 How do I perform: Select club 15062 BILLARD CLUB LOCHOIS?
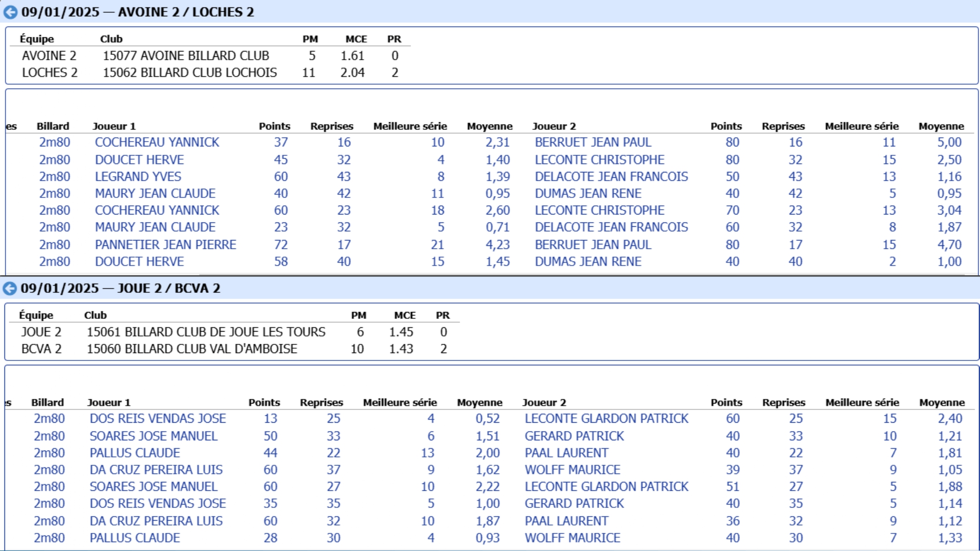point(190,72)
